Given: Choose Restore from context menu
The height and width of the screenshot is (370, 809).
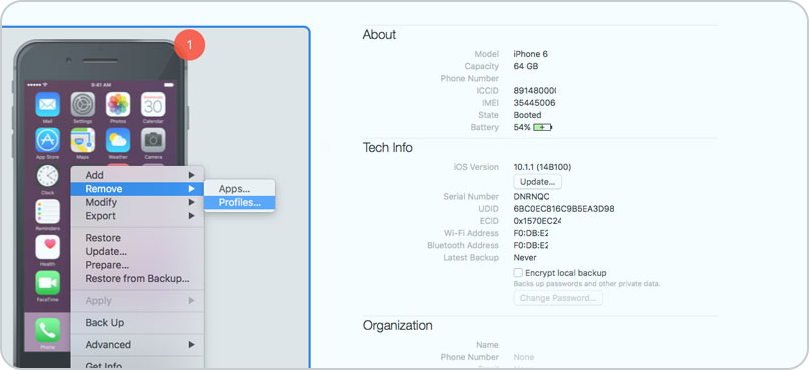Looking at the screenshot, I should pos(137,238).
